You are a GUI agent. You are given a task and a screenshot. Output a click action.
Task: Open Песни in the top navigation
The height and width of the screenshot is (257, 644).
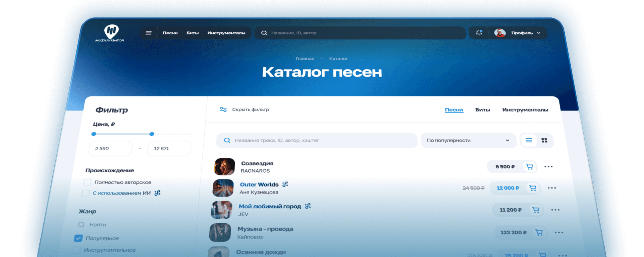170,33
